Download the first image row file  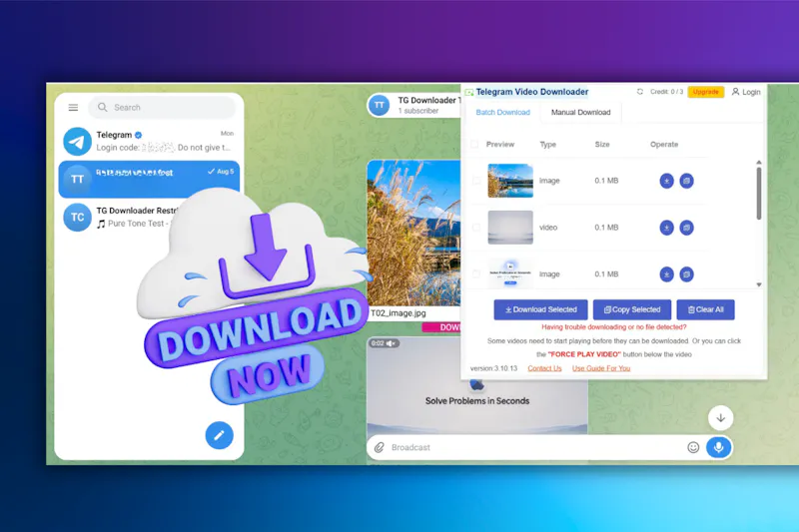[666, 181]
